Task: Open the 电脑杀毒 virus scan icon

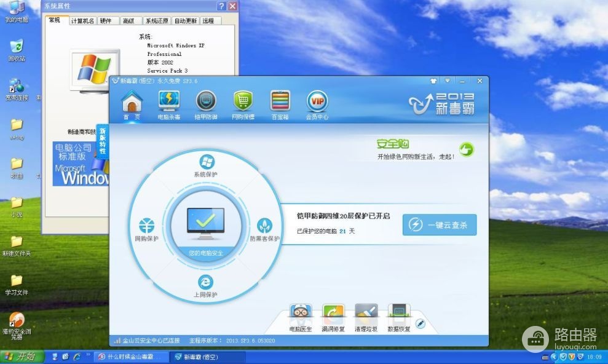Action: click(168, 105)
